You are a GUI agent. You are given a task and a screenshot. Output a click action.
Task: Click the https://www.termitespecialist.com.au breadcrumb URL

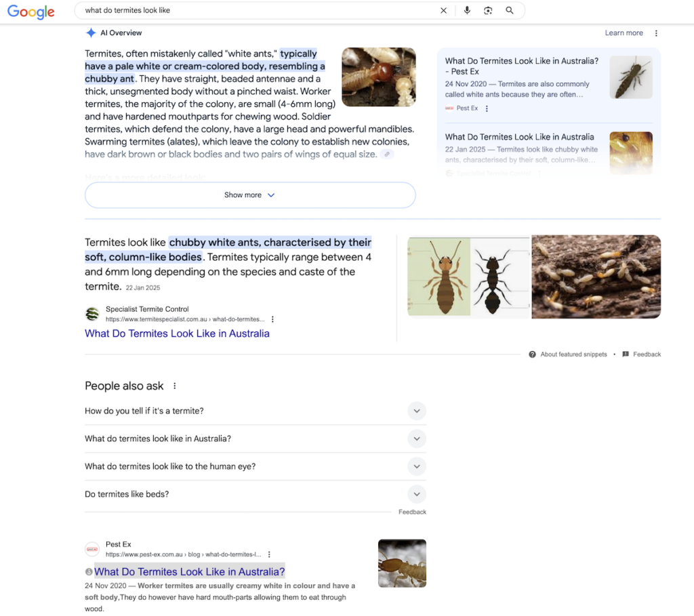185,319
